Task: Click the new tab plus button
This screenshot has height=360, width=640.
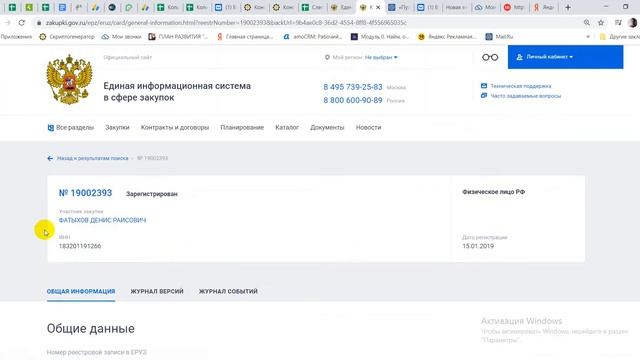Action: click(567, 7)
